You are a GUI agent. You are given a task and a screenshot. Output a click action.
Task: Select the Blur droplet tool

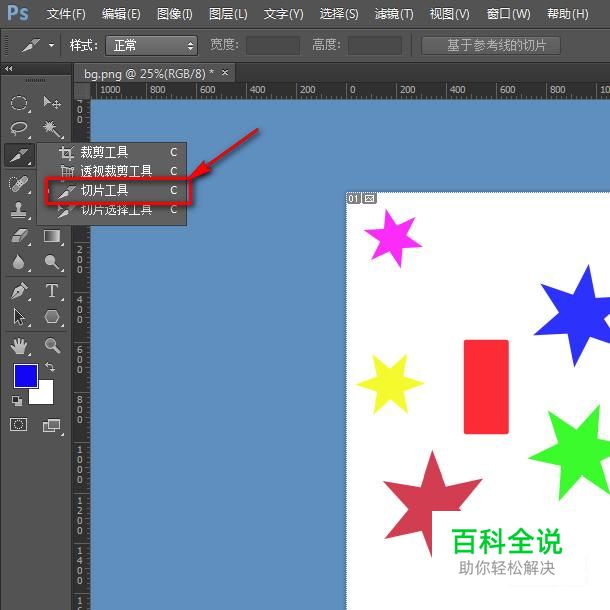click(x=19, y=262)
